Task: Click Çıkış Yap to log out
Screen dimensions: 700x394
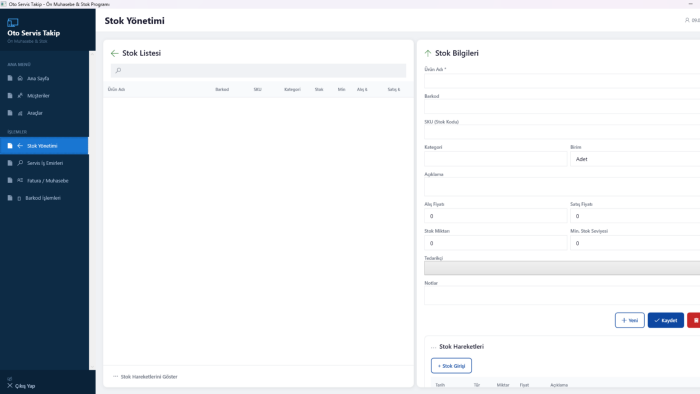Action: [x=25, y=386]
